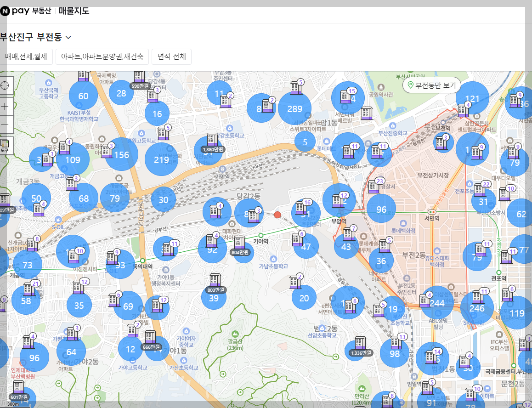The image size is (532, 408).
Task: Open the 매매,전세,월세 transaction type filter
Action: pyautogui.click(x=26, y=57)
